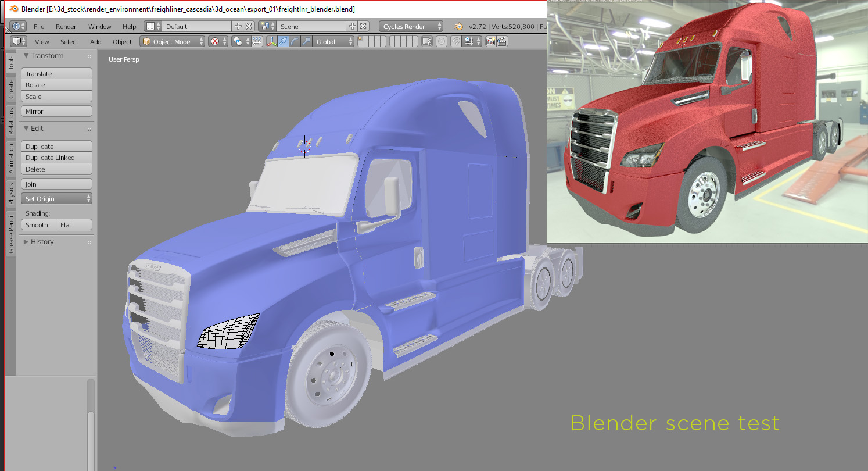Open the Add menu

(x=96, y=42)
